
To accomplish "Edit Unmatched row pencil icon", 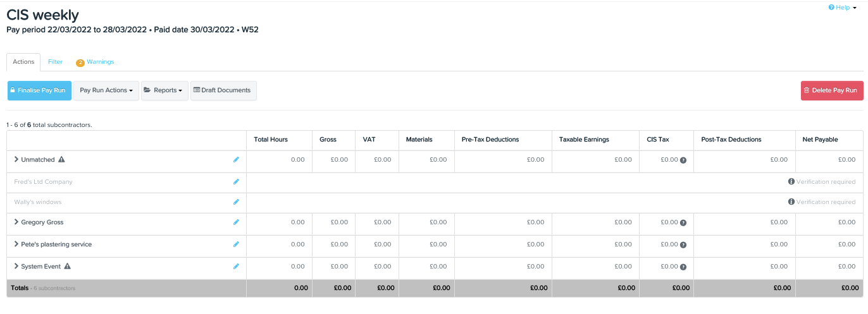I will [236, 160].
